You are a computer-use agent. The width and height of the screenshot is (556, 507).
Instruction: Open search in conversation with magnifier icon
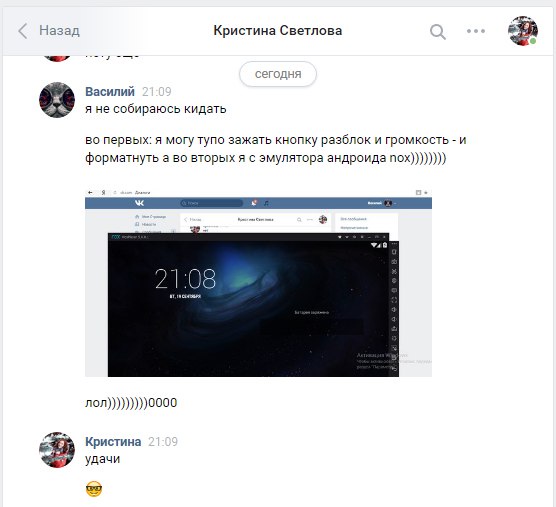(438, 31)
